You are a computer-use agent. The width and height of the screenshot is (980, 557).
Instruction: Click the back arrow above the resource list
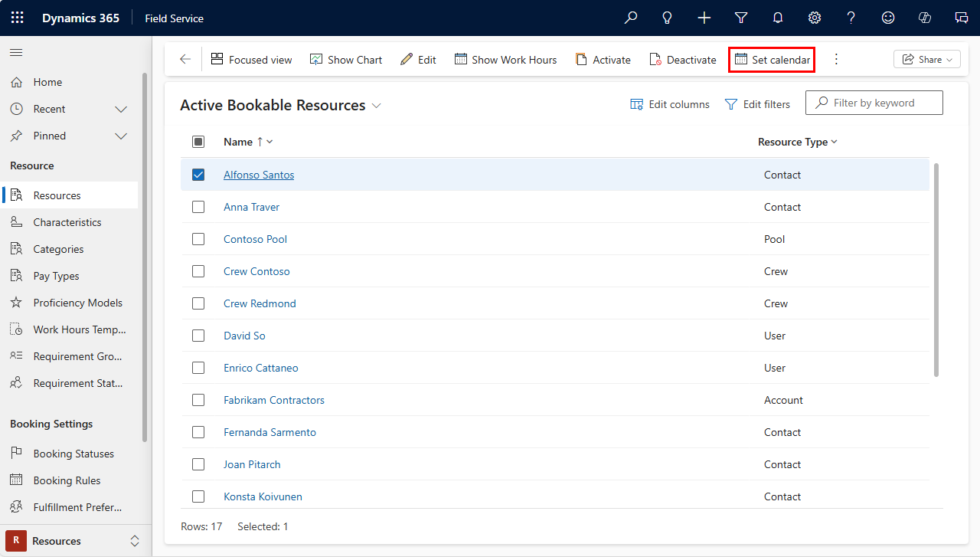tap(185, 59)
